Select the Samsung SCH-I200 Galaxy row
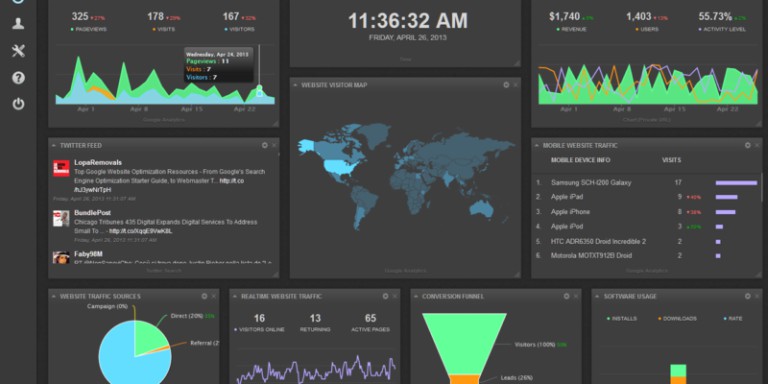The width and height of the screenshot is (768, 384). pyautogui.click(x=647, y=183)
